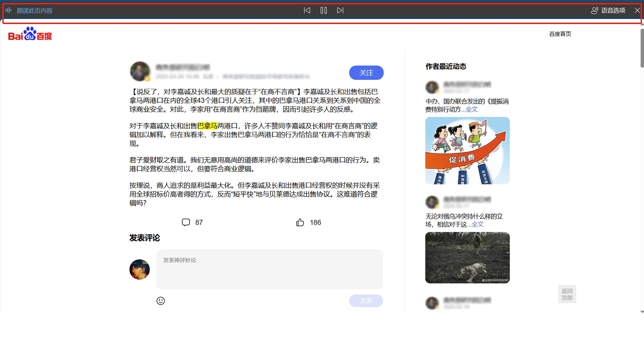
Task: Open the 促消费 cartoon image thumbnail
Action: (467, 150)
